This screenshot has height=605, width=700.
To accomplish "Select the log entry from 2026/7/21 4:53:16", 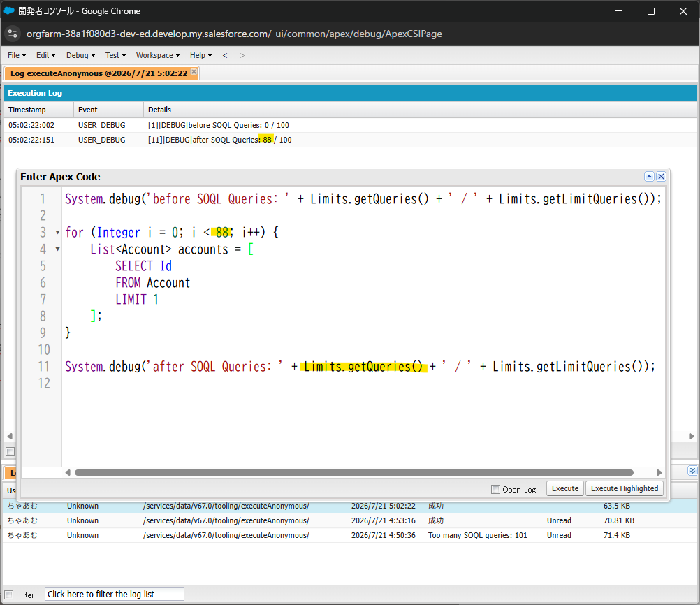I will click(x=351, y=520).
